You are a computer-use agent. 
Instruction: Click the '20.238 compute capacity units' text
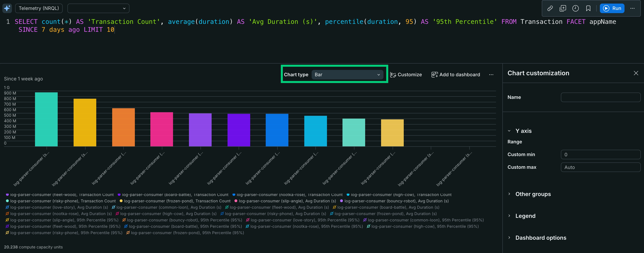[33, 247]
